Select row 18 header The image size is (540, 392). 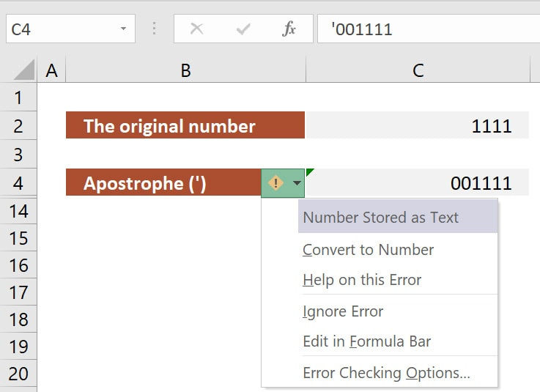click(x=18, y=319)
